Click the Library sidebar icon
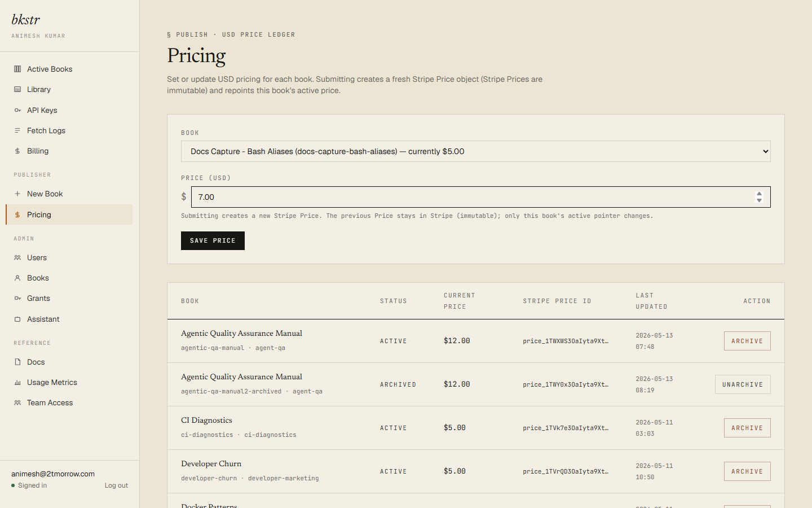 (17, 89)
